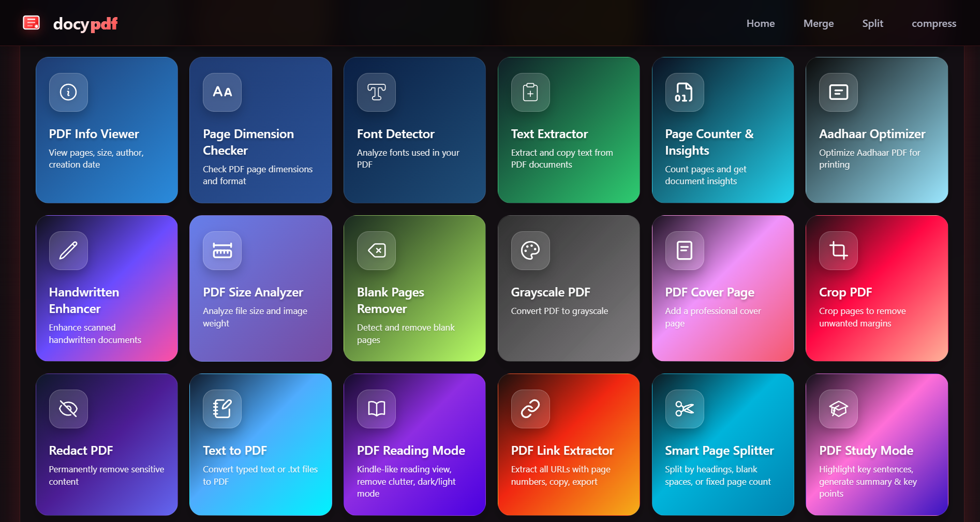
Task: Open the PDF Link Extractor card
Action: (568, 444)
